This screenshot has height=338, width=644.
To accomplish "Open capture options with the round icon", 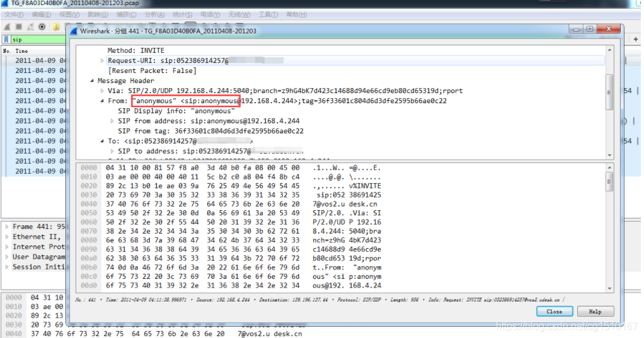I will click(42, 26).
